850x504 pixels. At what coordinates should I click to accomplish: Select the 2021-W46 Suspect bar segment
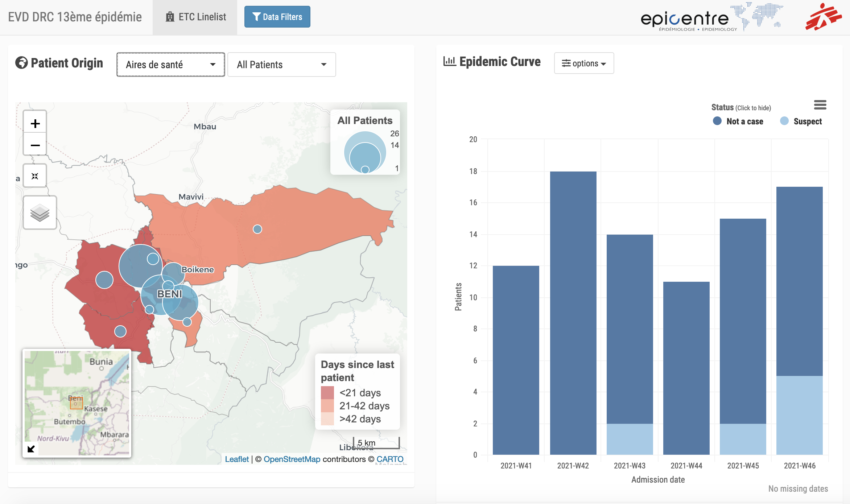[800, 415]
